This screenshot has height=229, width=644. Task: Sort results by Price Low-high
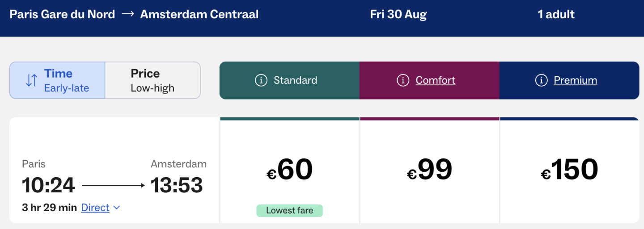152,80
